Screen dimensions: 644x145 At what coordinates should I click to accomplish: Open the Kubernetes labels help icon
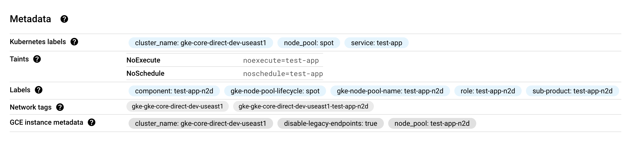tap(74, 42)
